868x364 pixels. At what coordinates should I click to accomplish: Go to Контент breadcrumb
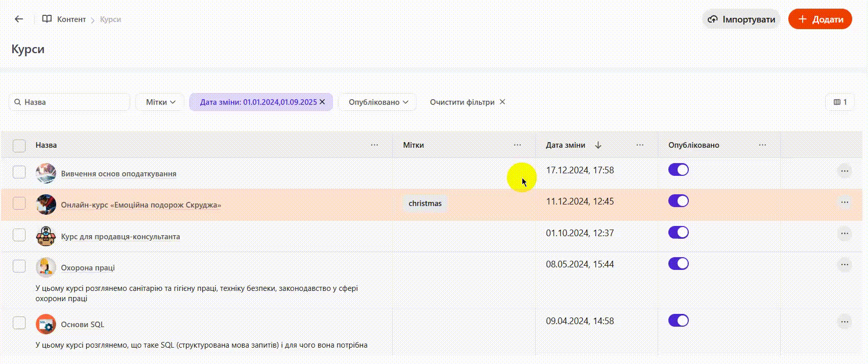[71, 19]
